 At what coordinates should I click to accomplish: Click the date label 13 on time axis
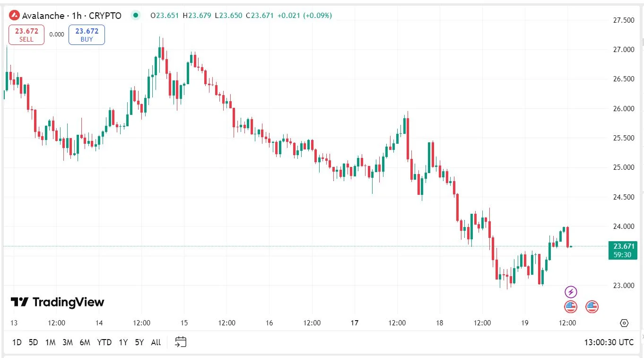pyautogui.click(x=14, y=323)
